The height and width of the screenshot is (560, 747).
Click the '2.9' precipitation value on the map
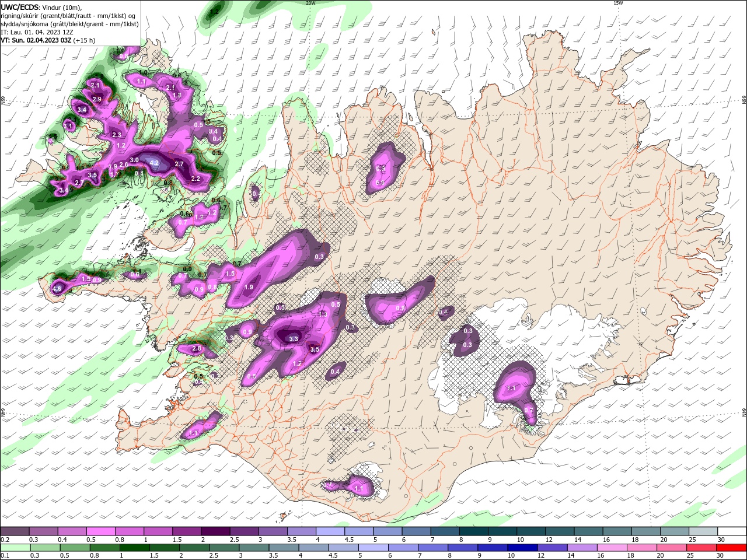coord(97,100)
